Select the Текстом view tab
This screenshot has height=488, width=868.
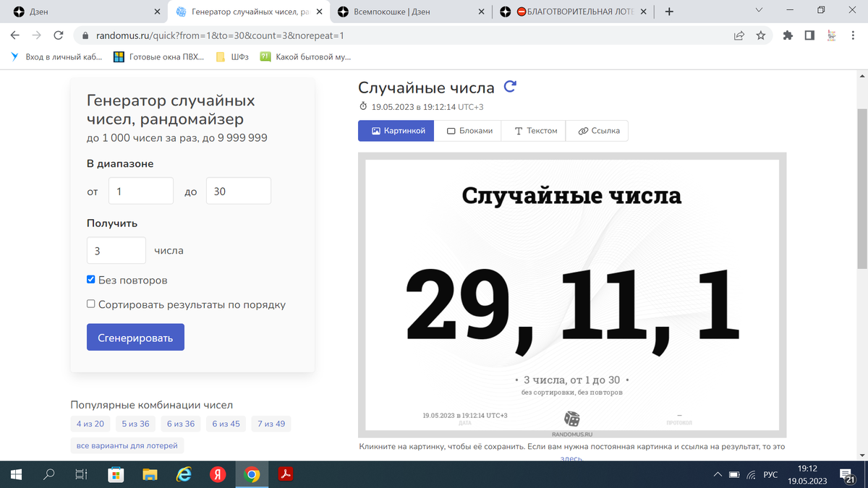pos(535,131)
